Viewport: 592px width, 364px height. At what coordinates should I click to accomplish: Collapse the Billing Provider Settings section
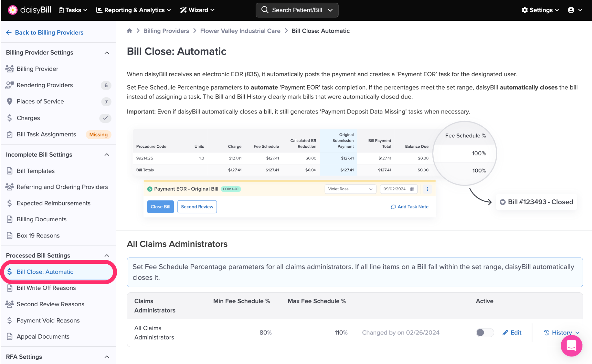click(107, 53)
